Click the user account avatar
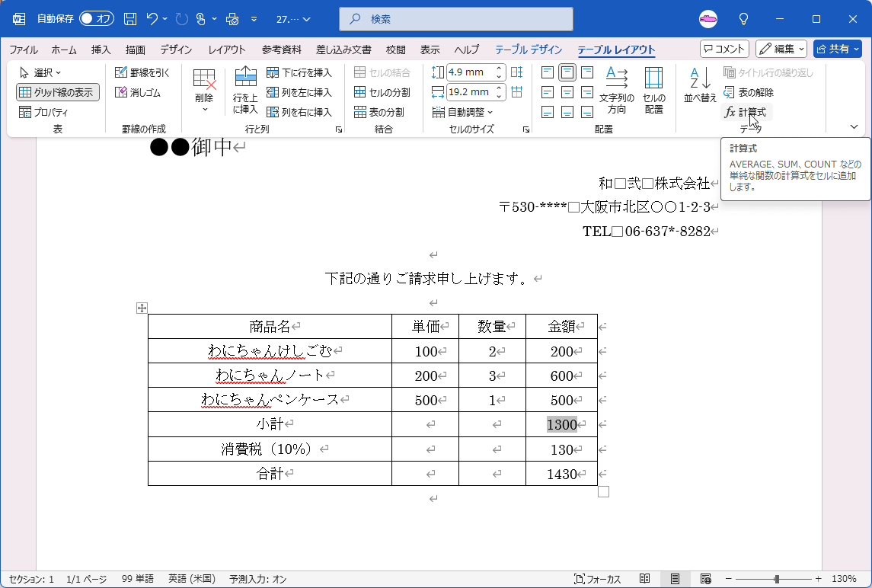Screen dimensions: 872x588 [x=708, y=19]
